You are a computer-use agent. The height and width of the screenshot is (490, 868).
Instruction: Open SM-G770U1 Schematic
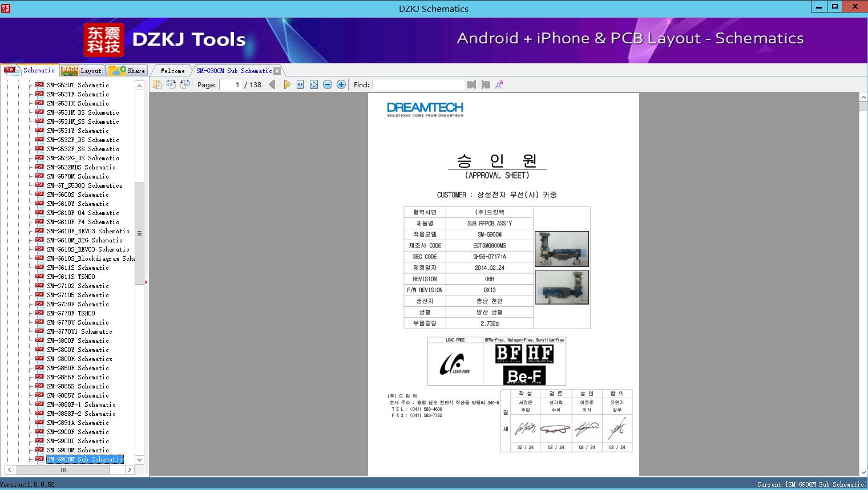click(x=79, y=331)
